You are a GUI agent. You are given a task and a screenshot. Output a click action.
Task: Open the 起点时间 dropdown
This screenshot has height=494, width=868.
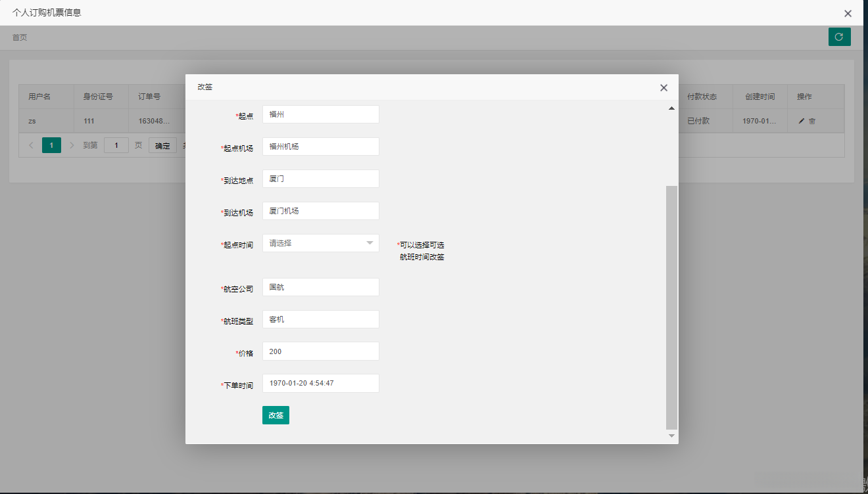[321, 243]
